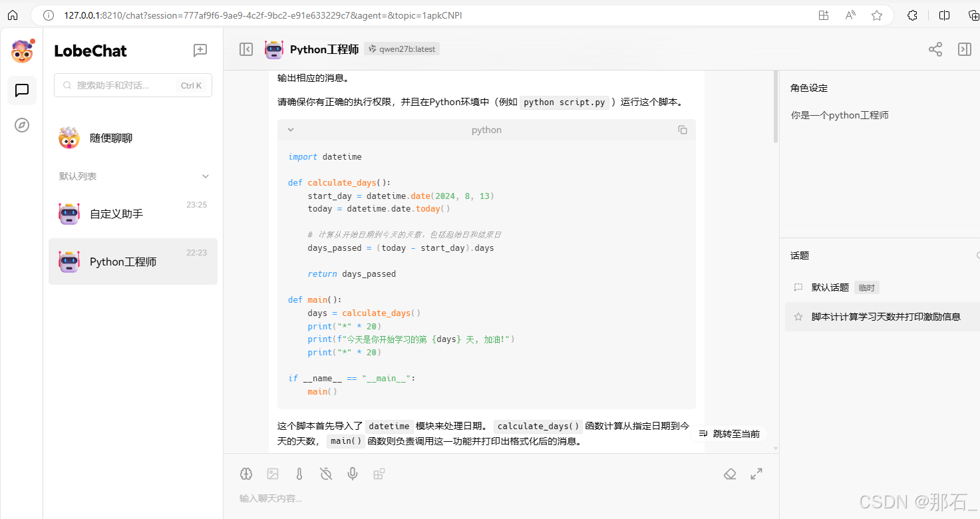980x519 pixels.
Task: Click the LobeChat user avatar
Action: pyautogui.click(x=22, y=51)
